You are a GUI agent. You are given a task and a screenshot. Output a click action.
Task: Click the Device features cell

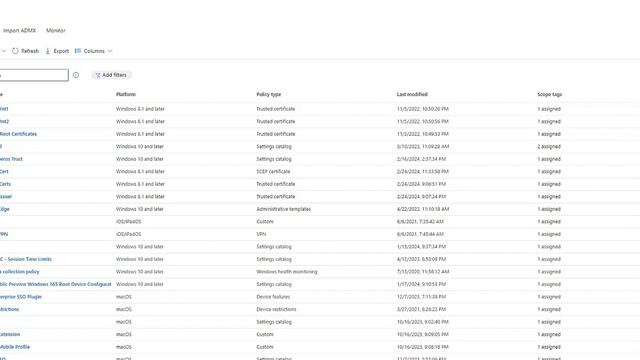coord(273,297)
